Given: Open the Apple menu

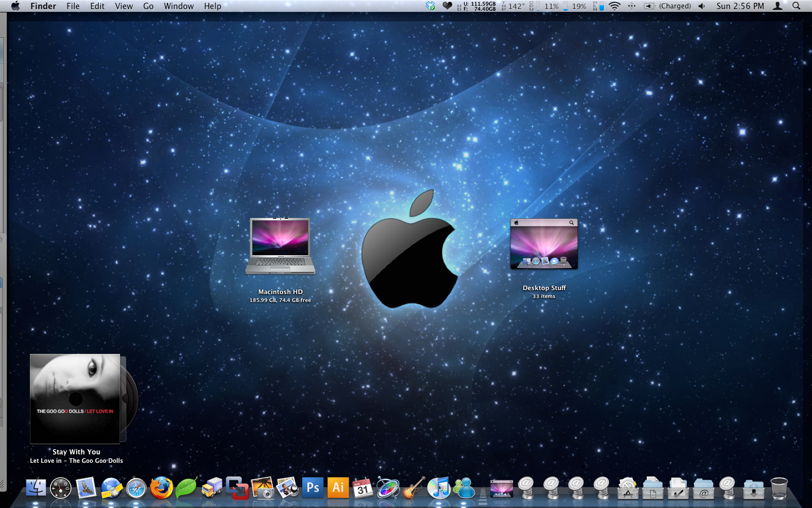Looking at the screenshot, I should click(x=15, y=6).
